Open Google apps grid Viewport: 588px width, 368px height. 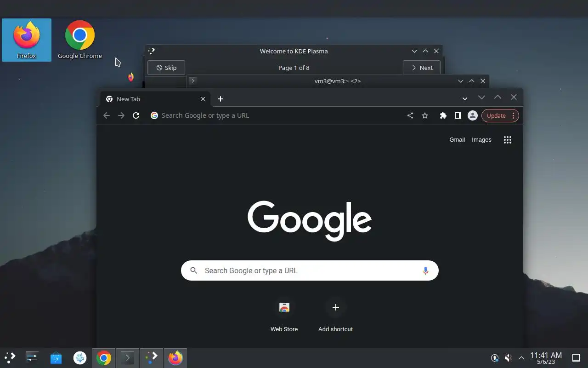point(508,140)
